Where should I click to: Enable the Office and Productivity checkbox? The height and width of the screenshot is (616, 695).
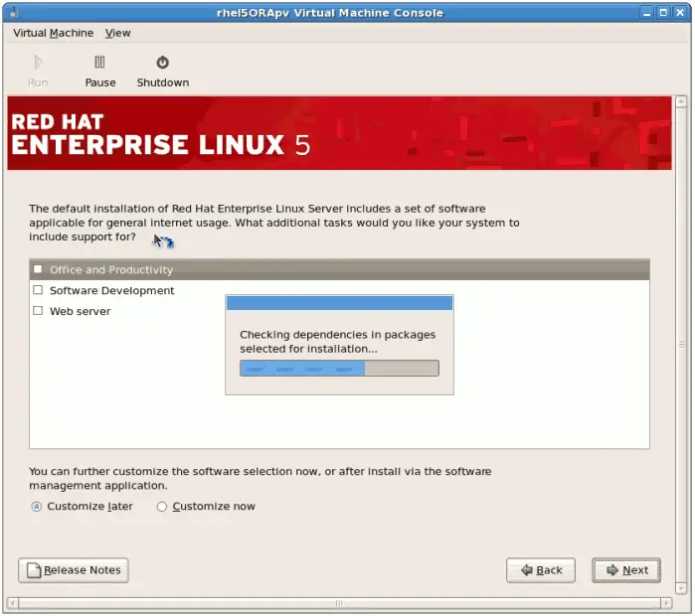39,269
